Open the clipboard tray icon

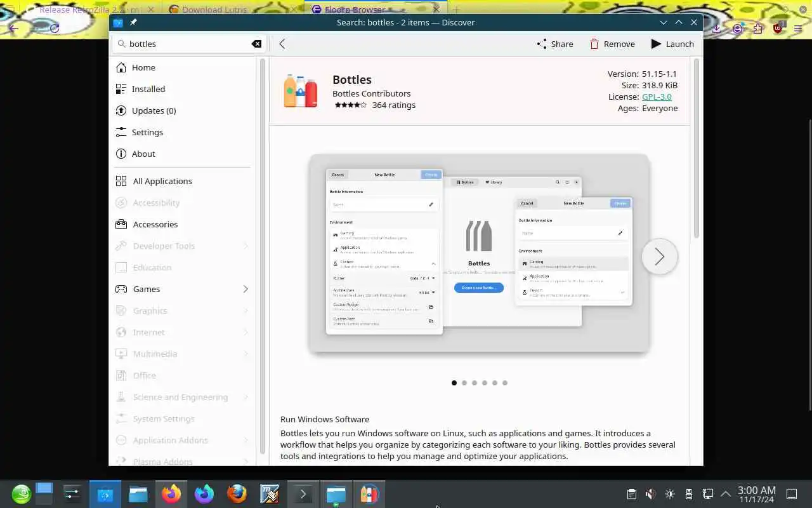click(631, 493)
